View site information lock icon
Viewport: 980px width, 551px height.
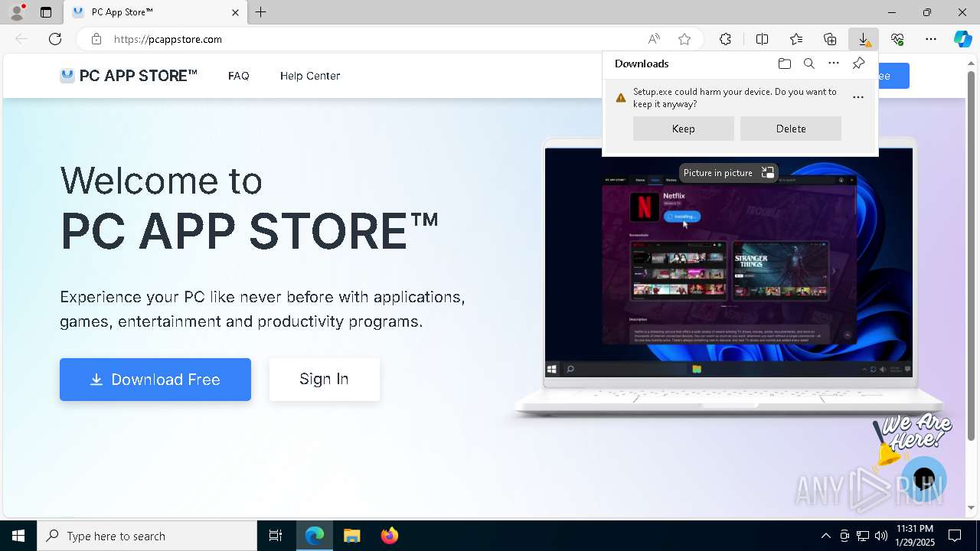click(96, 39)
